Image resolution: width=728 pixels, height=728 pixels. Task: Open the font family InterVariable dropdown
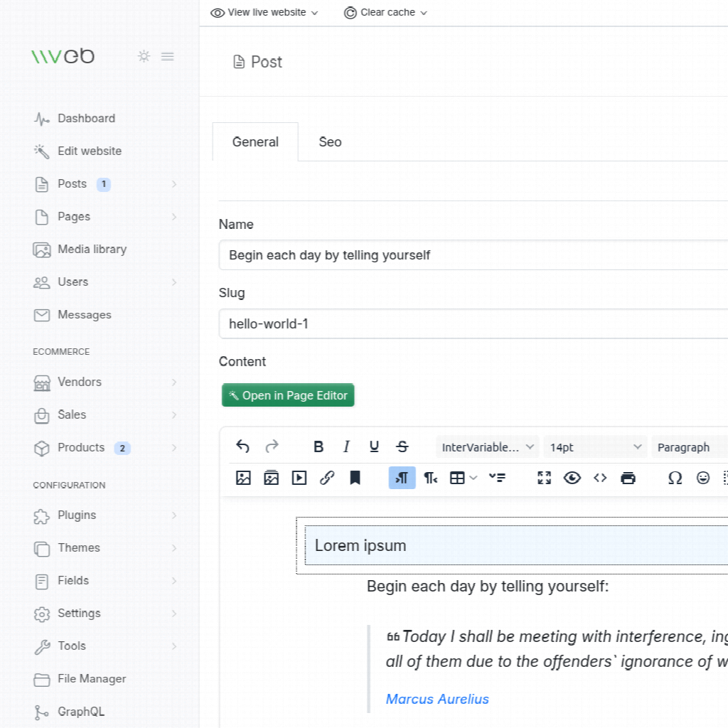(488, 447)
